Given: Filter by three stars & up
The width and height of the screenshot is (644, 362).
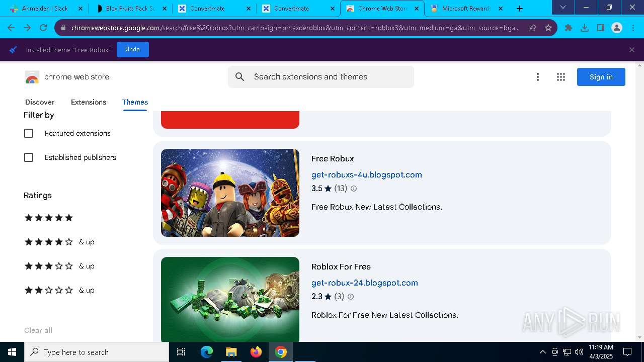Looking at the screenshot, I should pos(59,266).
